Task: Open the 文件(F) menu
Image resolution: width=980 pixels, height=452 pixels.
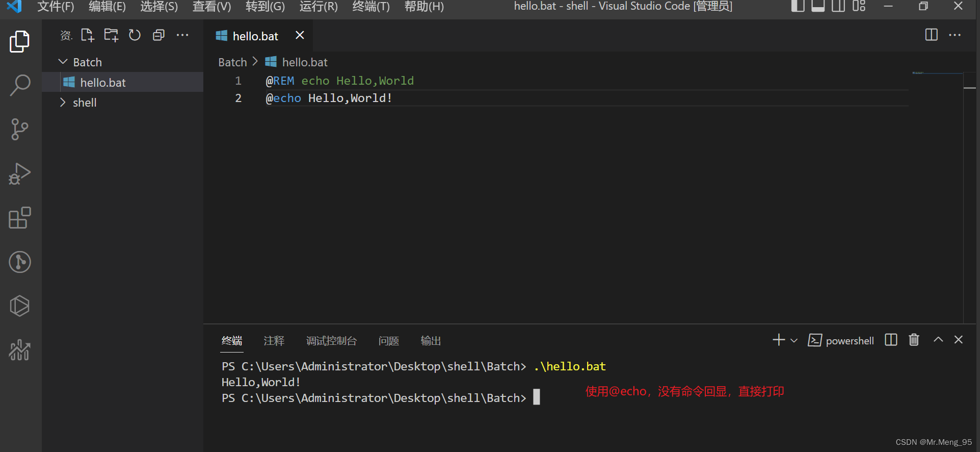Action: pyautogui.click(x=56, y=7)
